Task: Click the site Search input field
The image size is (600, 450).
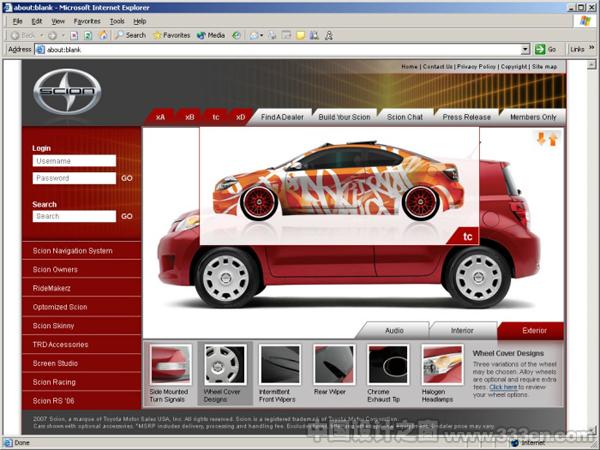Action: click(74, 216)
